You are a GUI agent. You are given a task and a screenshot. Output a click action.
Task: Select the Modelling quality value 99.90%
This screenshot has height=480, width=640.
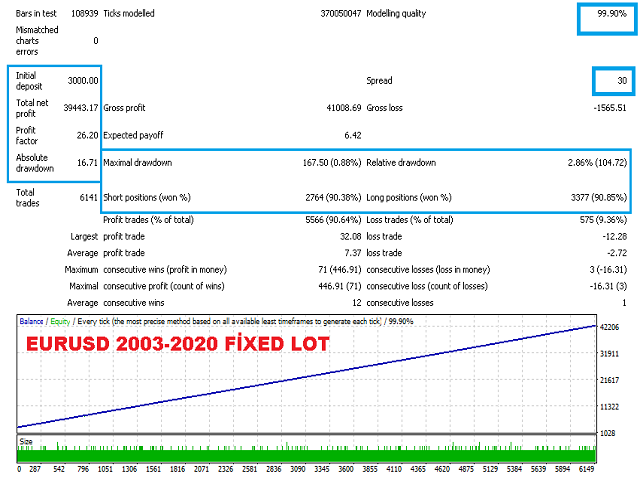point(611,13)
